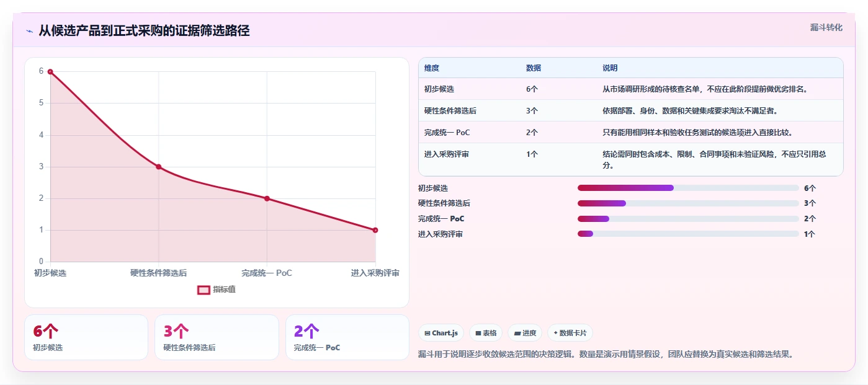This screenshot has width=868, height=385.
Task: Click the lightning icon beside the title
Action: coord(29,31)
